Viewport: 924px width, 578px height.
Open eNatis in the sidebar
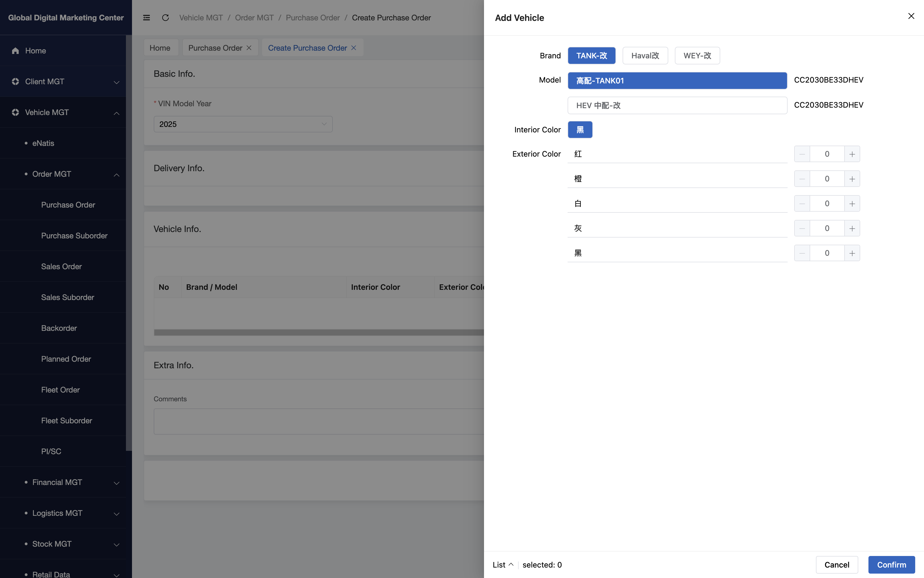[63, 143]
